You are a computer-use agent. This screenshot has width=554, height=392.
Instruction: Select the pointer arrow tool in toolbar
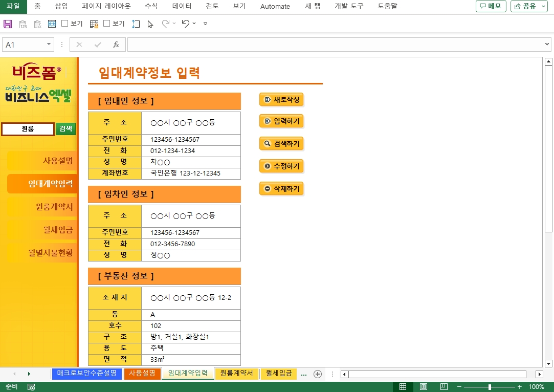[150, 24]
